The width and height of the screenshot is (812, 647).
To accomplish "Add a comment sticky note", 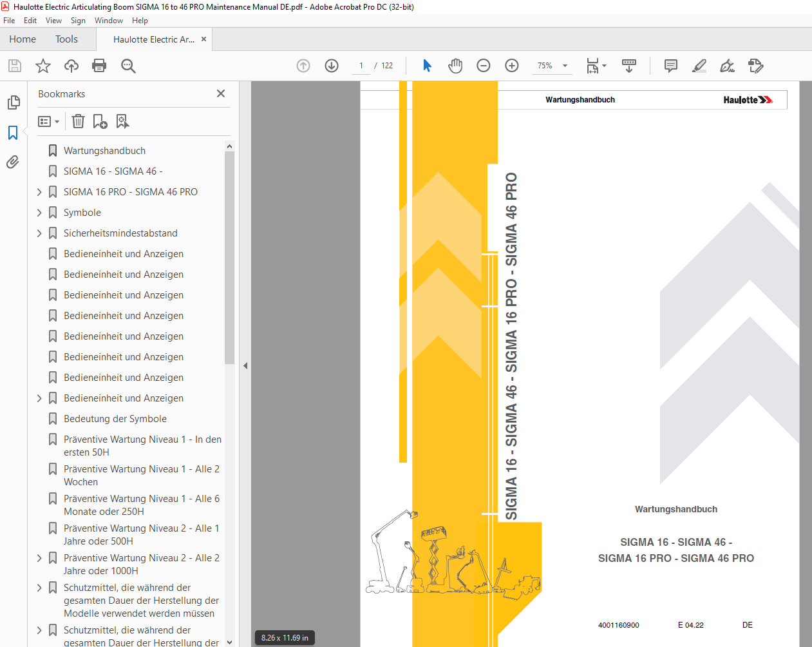I will click(x=671, y=66).
